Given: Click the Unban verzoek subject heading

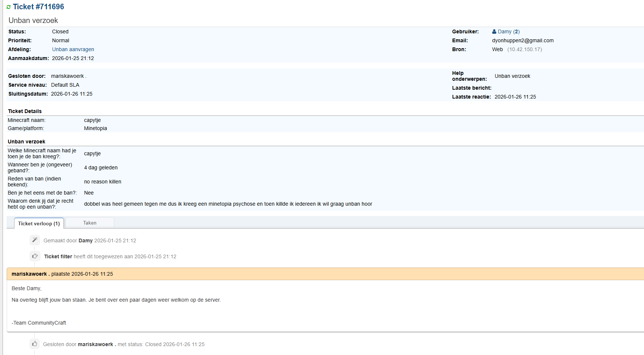Looking at the screenshot, I should tap(33, 20).
